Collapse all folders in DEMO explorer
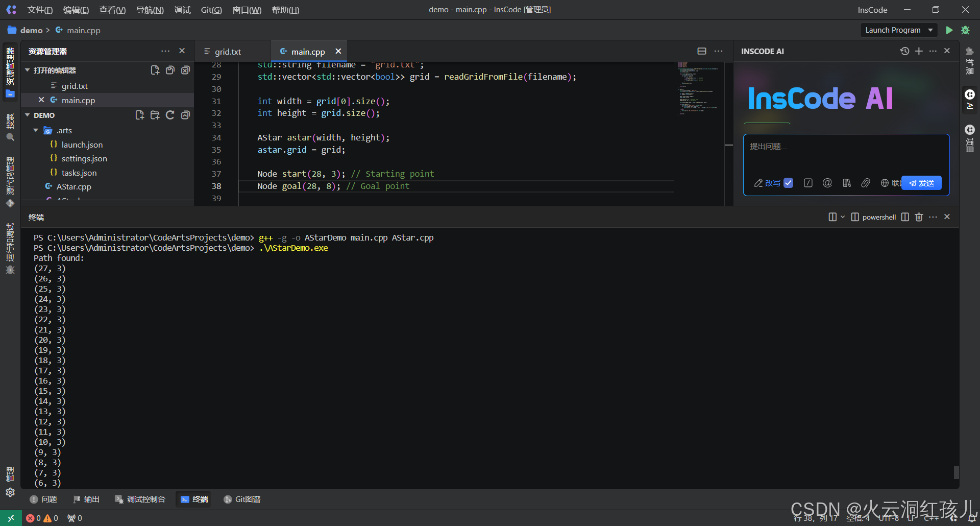980x526 pixels. tap(185, 115)
